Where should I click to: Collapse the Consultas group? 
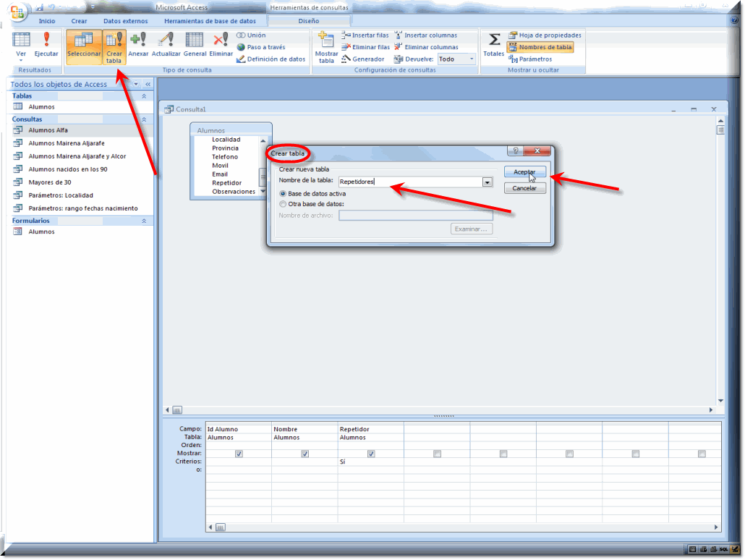[x=144, y=119]
